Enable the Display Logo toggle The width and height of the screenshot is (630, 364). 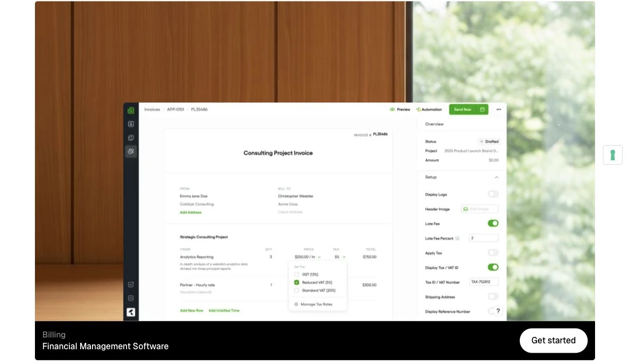[x=493, y=194]
